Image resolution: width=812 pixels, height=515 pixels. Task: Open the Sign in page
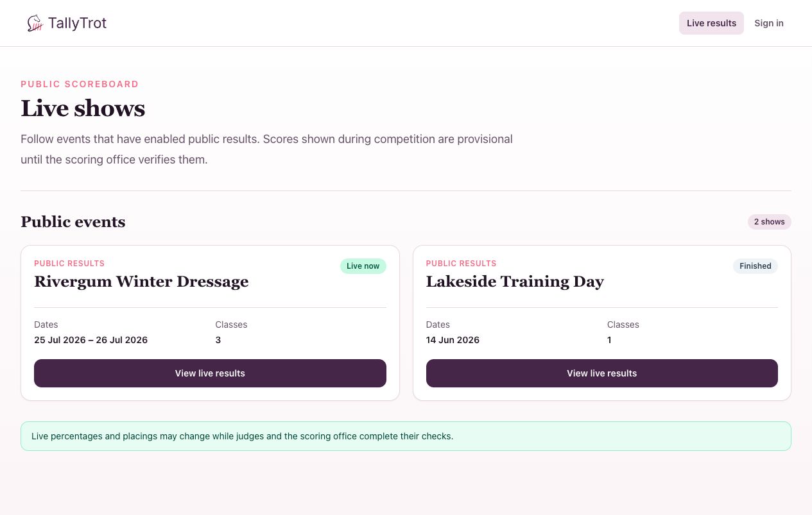[x=768, y=23]
